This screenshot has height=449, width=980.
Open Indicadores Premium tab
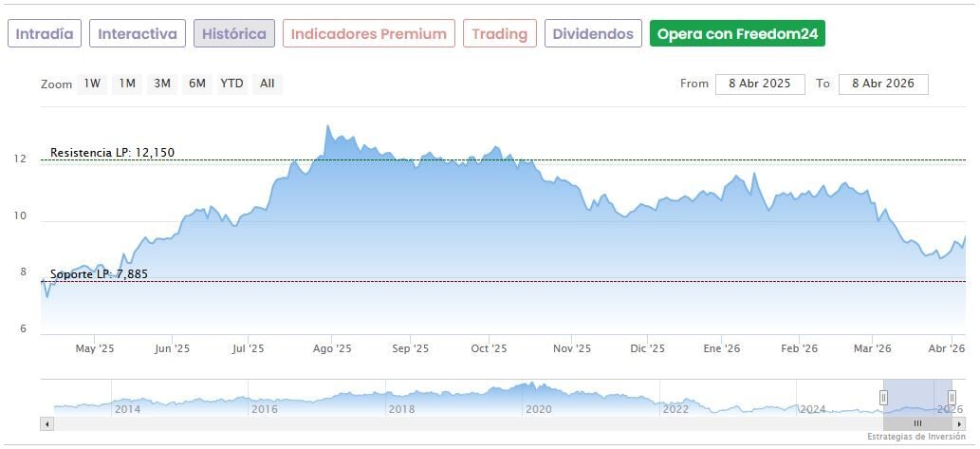click(368, 34)
